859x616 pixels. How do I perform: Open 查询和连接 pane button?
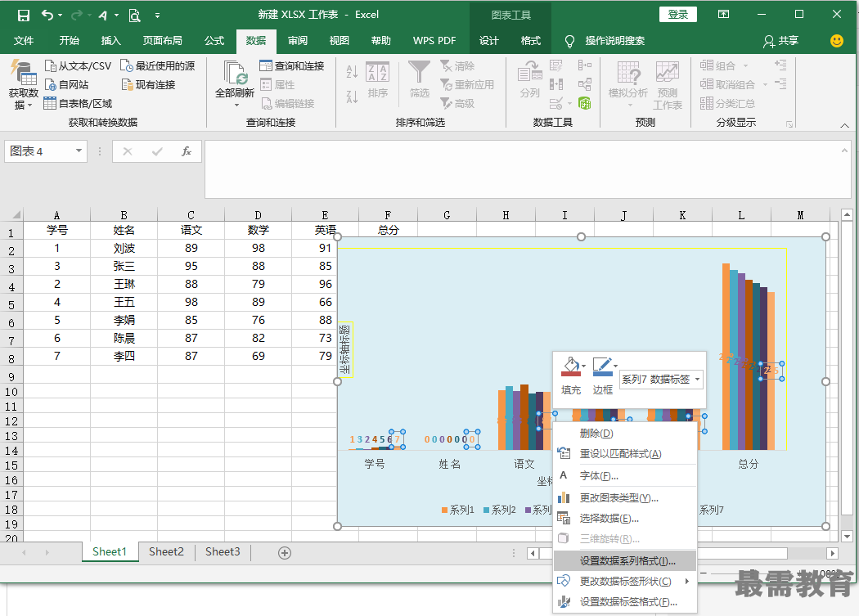pos(292,65)
